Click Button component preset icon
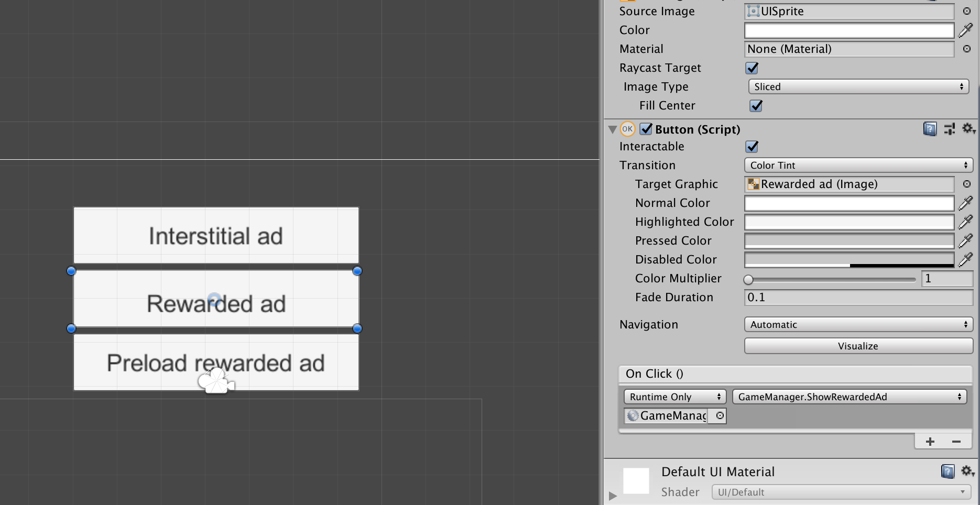 (949, 129)
